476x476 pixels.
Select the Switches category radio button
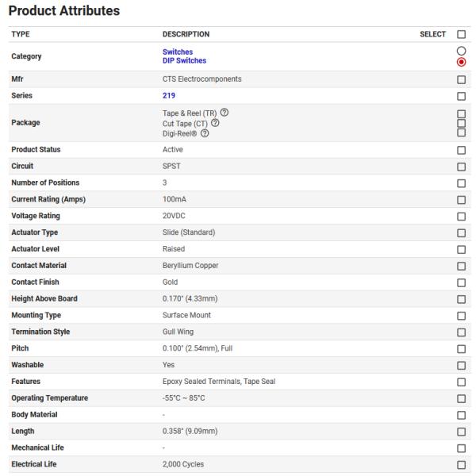pos(461,52)
